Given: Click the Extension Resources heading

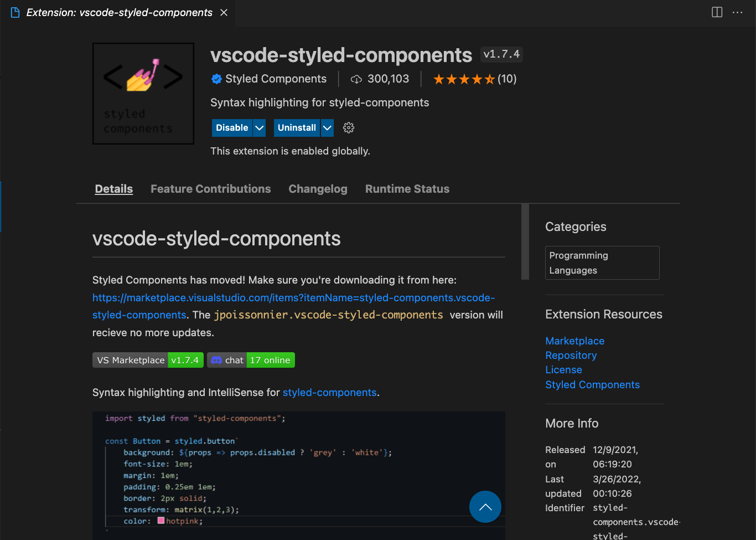Looking at the screenshot, I should tap(604, 314).
